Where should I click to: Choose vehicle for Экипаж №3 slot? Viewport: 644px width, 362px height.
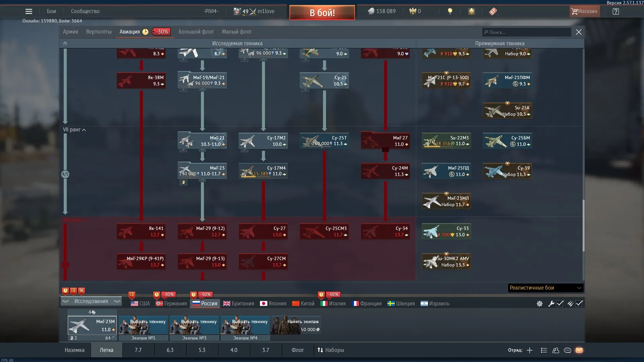[x=194, y=325]
